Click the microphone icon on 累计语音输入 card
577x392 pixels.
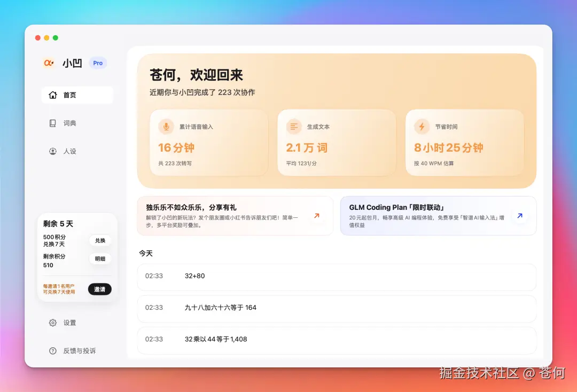point(166,127)
